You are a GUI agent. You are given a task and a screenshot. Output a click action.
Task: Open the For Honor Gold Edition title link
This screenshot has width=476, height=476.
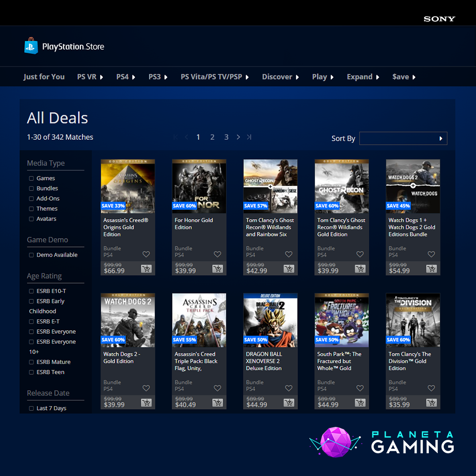[194, 224]
